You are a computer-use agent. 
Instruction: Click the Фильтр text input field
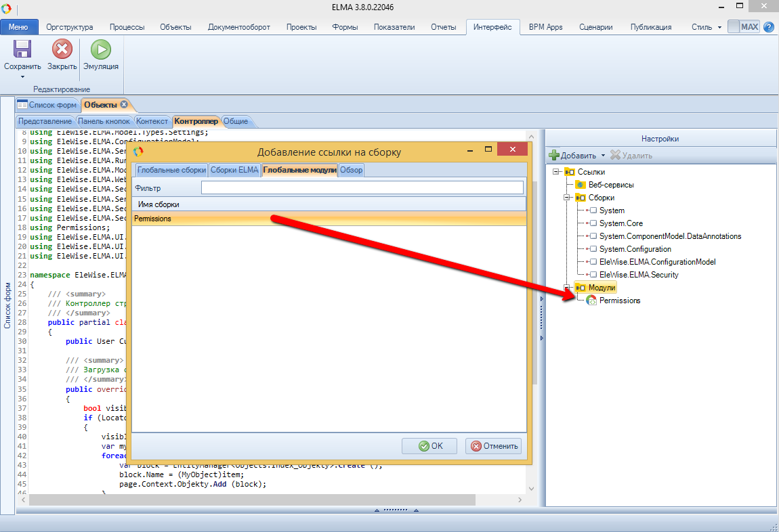coord(362,187)
